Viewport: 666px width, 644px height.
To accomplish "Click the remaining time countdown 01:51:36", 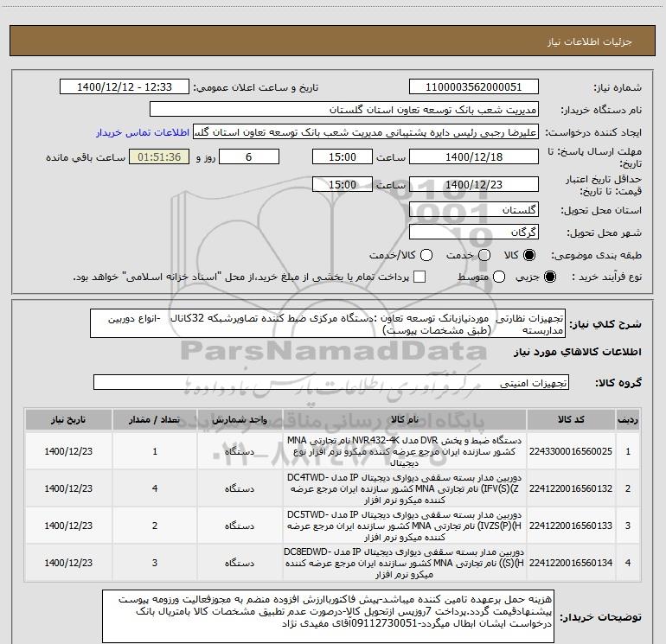I will (x=159, y=156).
